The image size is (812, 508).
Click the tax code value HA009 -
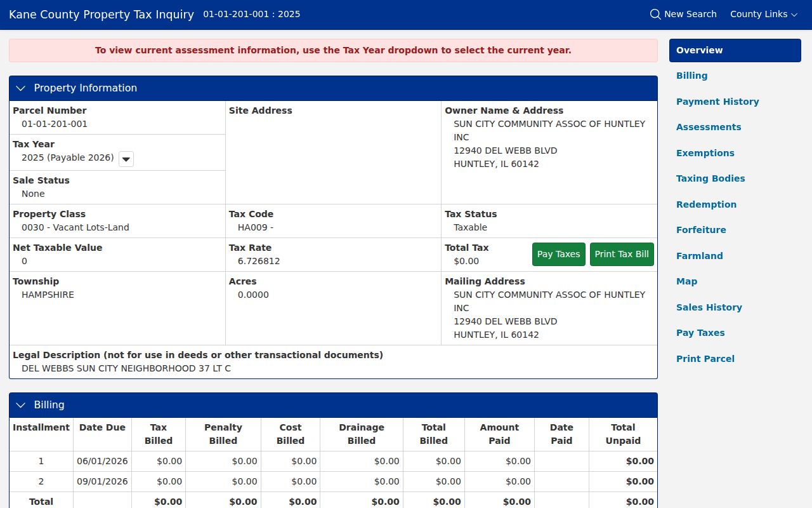(x=256, y=227)
